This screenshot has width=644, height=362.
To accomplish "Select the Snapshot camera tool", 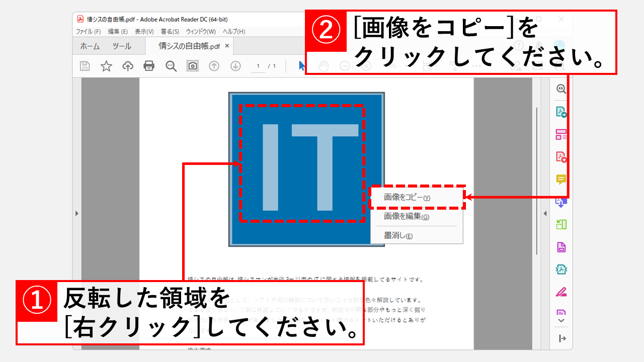I will point(192,66).
